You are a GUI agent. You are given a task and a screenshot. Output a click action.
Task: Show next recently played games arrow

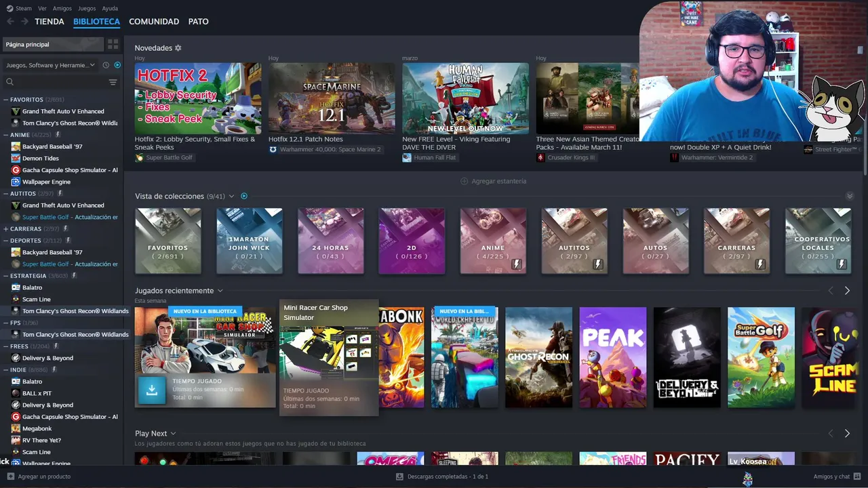tap(847, 291)
